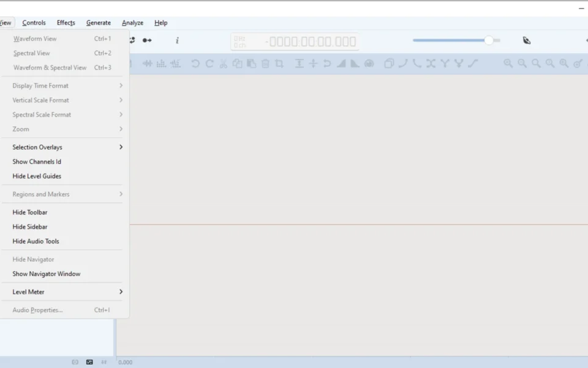Screen dimensions: 588x368
Task: Click the fade-out falling triangle icon
Action: 355,63
